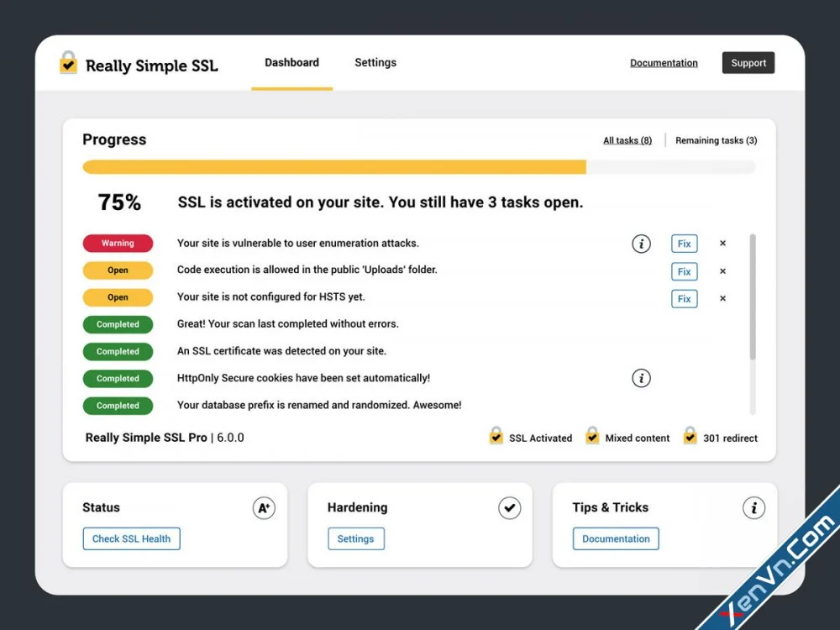This screenshot has height=630, width=840.
Task: Switch to the Dashboard tab
Action: (292, 63)
